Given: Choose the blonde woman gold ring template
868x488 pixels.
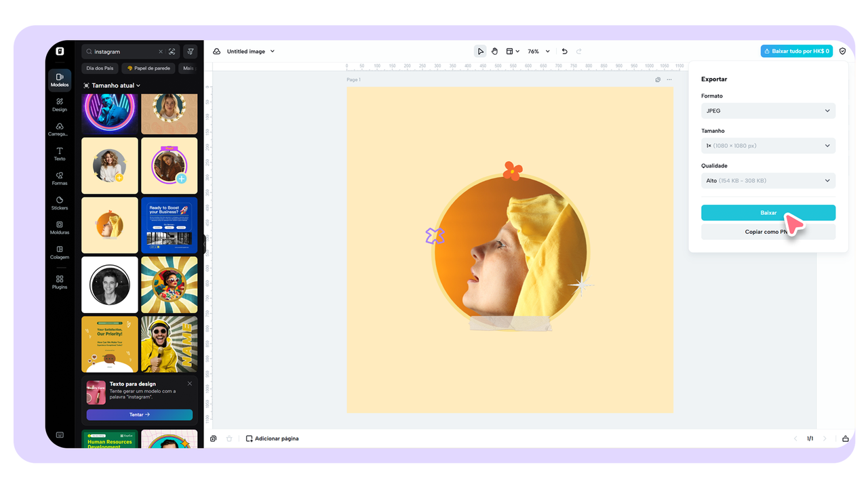Looking at the screenshot, I should pyautogui.click(x=170, y=114).
